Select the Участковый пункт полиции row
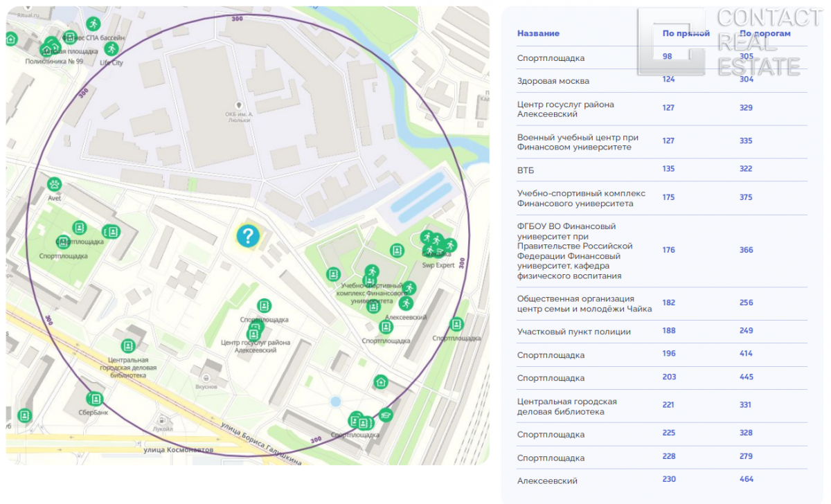The image size is (831, 504). pos(573,332)
